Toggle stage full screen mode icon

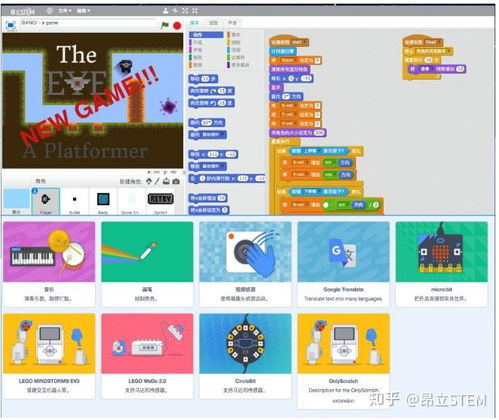coord(11,25)
